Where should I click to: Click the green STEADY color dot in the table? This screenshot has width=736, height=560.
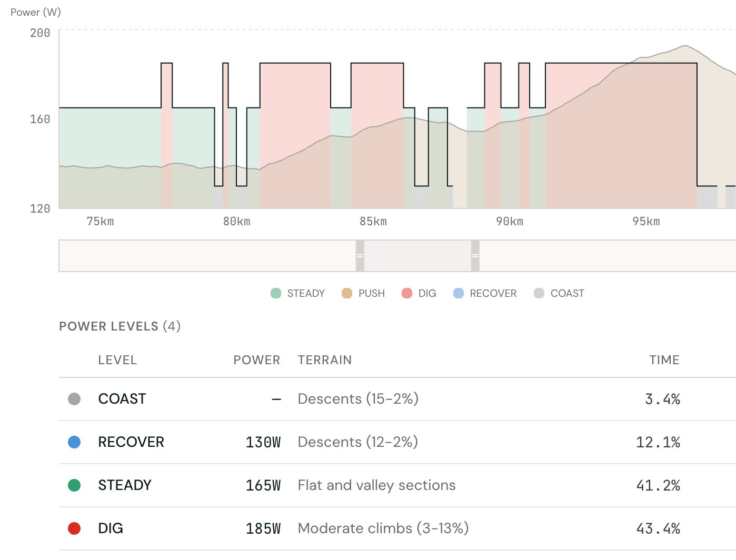pos(74,485)
